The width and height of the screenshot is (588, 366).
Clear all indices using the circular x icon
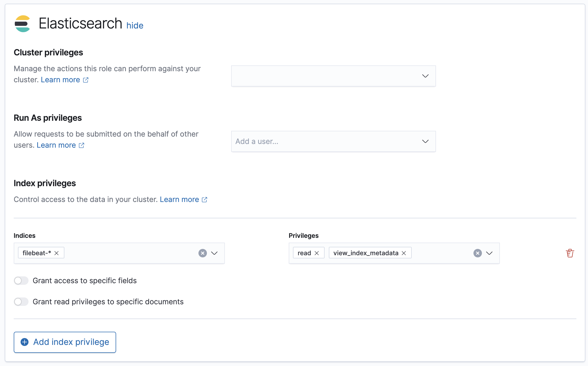202,253
